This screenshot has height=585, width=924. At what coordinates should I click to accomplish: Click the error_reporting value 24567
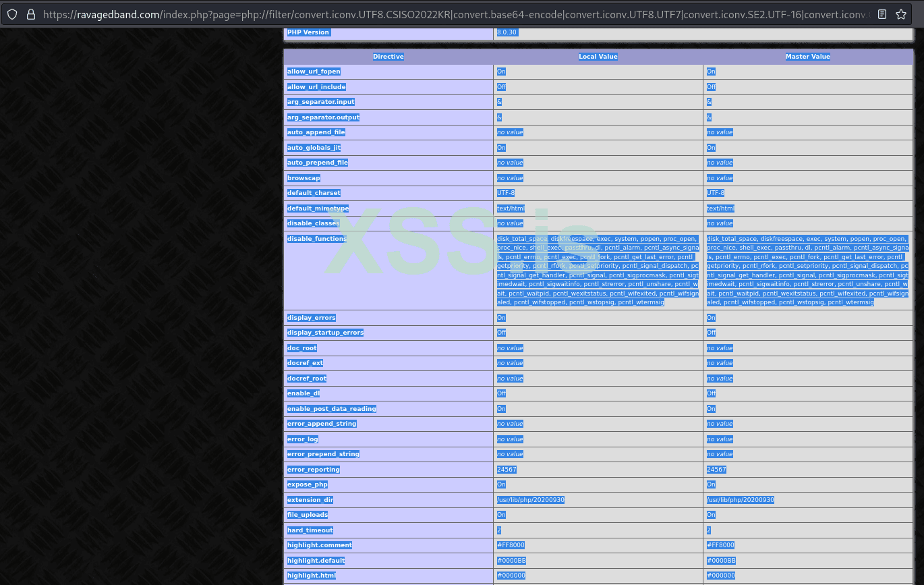pos(507,469)
